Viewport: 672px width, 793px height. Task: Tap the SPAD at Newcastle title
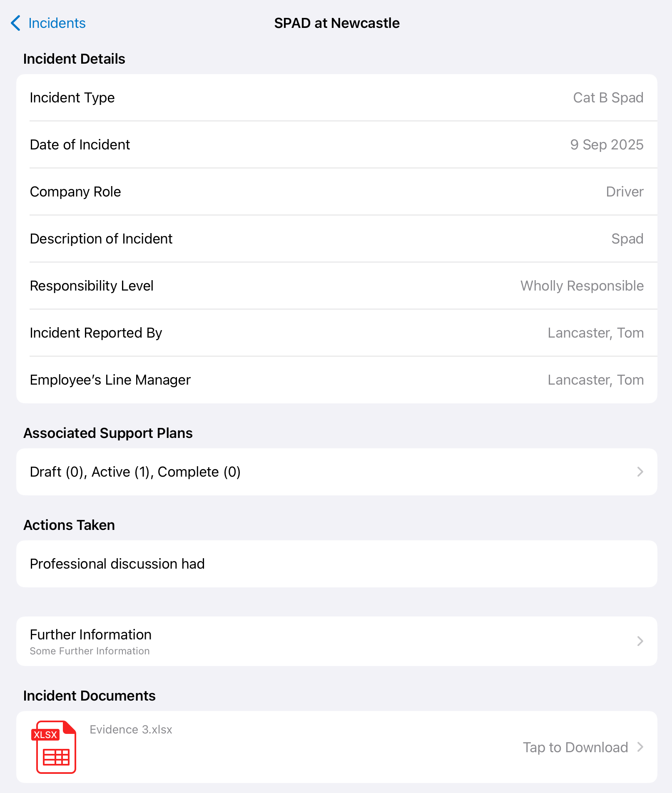(337, 23)
